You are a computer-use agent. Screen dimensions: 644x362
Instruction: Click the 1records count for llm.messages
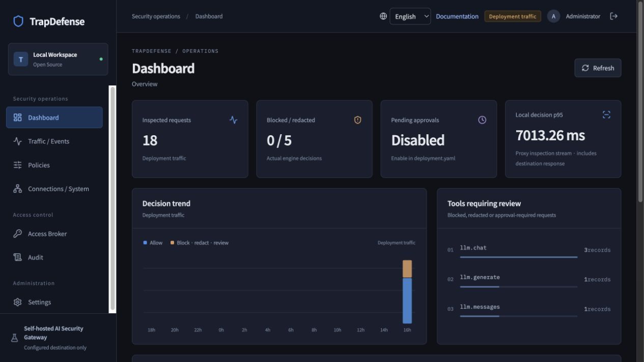click(x=597, y=309)
